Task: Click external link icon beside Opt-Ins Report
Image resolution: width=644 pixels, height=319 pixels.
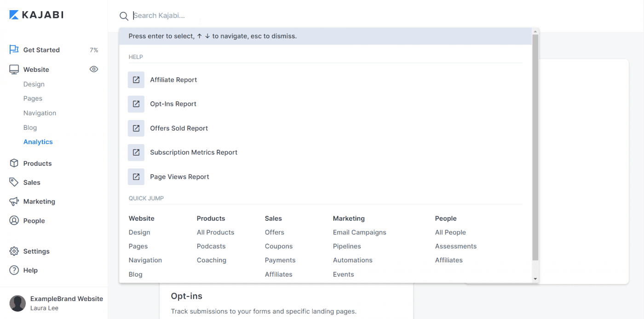Action: pos(136,104)
